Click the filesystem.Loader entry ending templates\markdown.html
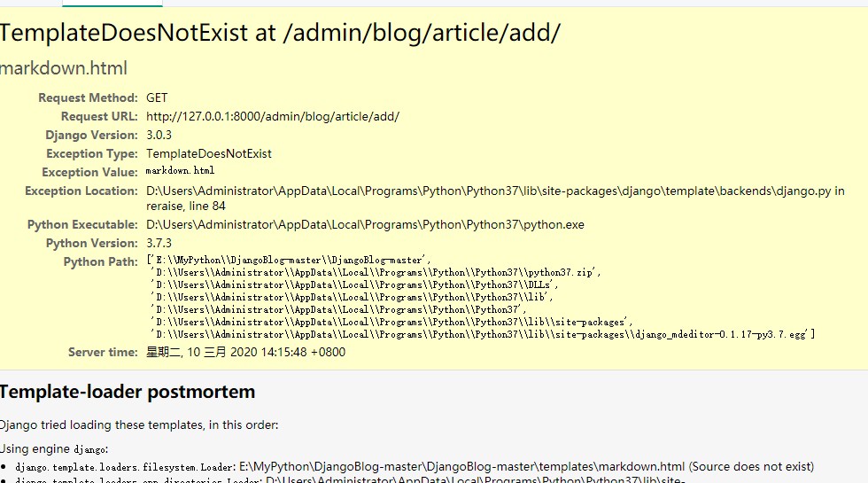This screenshot has height=483, width=868. point(415,467)
